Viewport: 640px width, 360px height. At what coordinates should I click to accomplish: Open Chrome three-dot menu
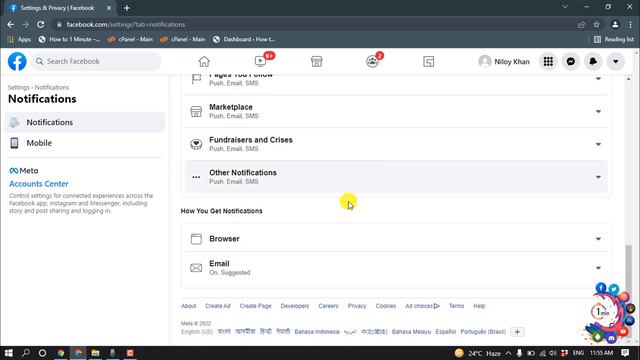(x=631, y=24)
